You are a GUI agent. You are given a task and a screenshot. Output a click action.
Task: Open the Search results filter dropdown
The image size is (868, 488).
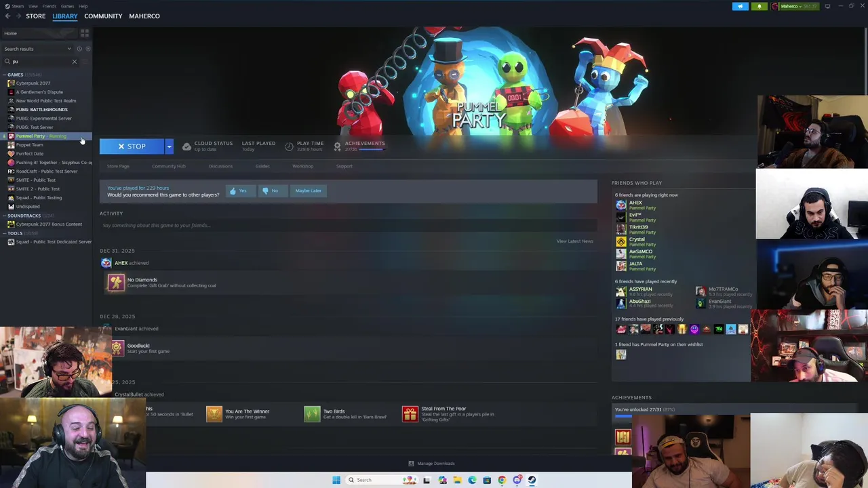[37, 49]
